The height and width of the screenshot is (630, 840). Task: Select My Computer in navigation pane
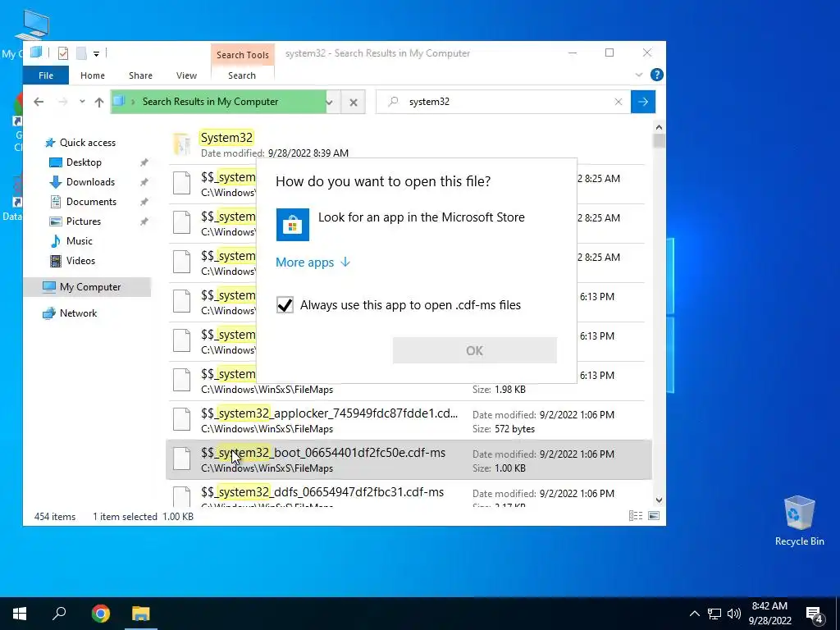(87, 287)
